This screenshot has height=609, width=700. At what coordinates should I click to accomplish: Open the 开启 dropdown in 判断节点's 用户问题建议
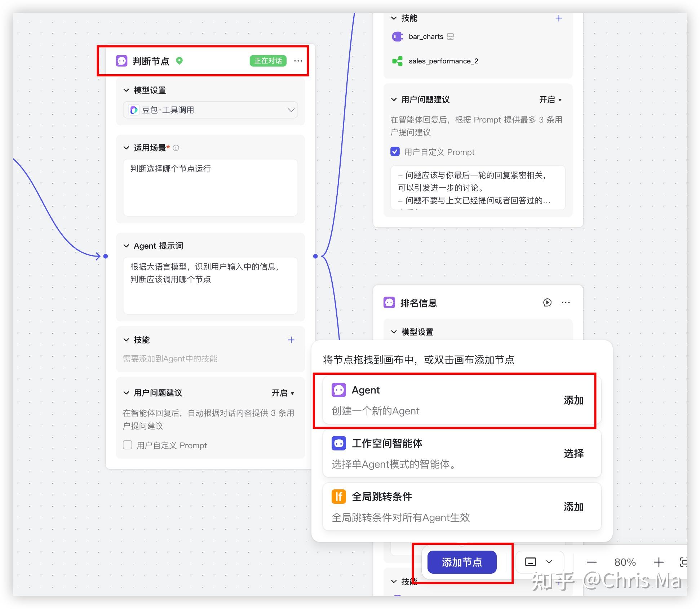[x=283, y=393]
